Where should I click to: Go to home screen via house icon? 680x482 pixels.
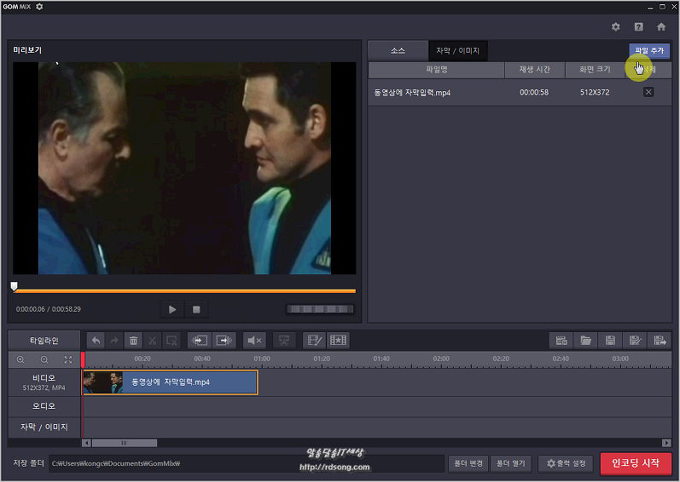click(x=661, y=27)
